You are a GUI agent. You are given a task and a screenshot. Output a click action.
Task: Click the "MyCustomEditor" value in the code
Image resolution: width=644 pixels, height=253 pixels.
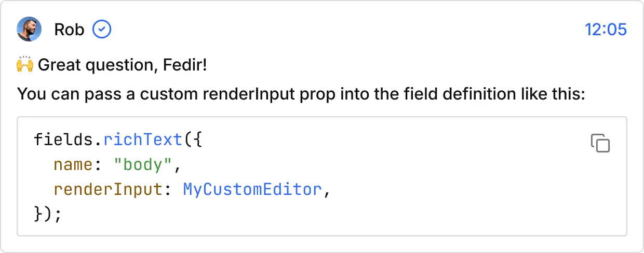point(252,190)
